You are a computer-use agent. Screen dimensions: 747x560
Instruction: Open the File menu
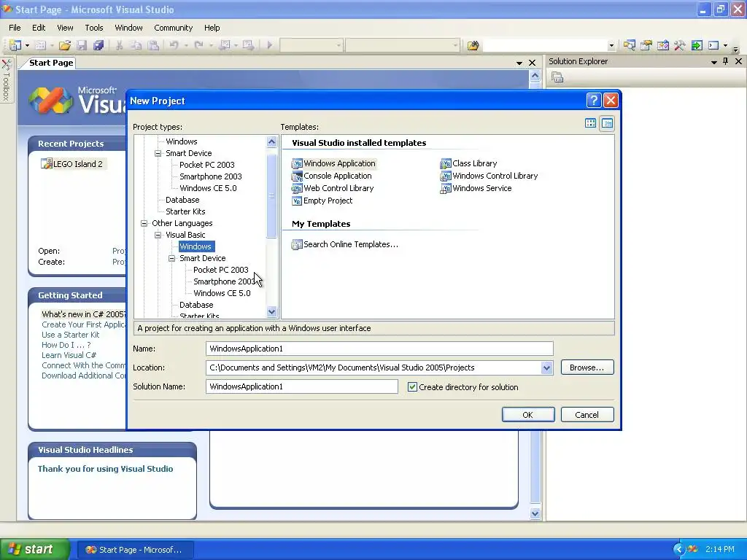coord(15,28)
